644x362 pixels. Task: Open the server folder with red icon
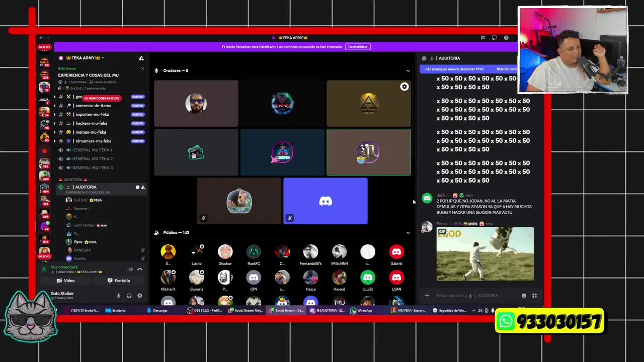point(44,151)
